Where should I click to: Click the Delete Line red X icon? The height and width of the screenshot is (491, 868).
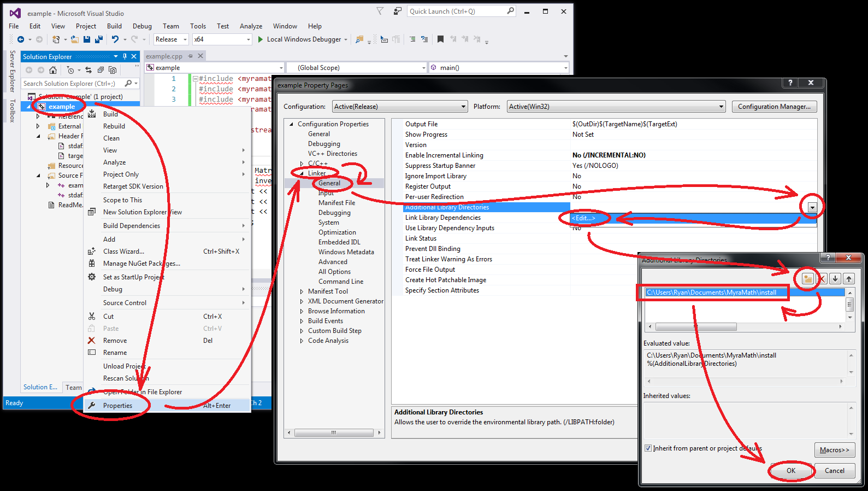822,279
